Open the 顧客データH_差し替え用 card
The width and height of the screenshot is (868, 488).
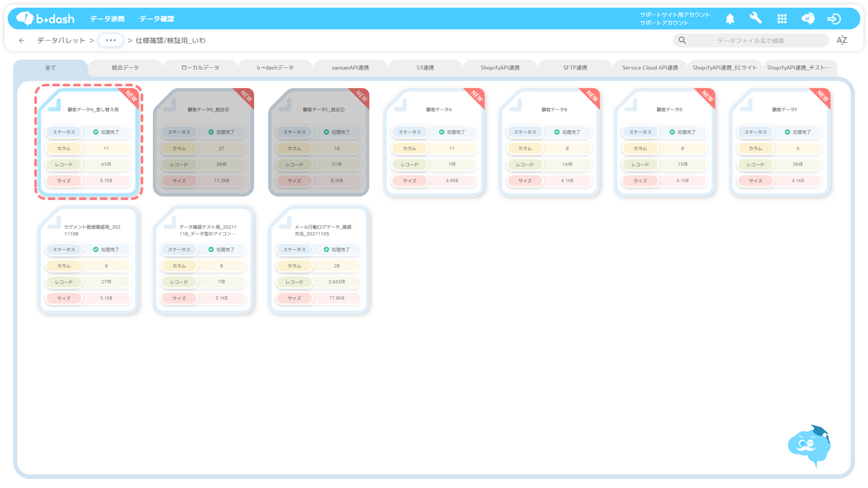coord(89,142)
